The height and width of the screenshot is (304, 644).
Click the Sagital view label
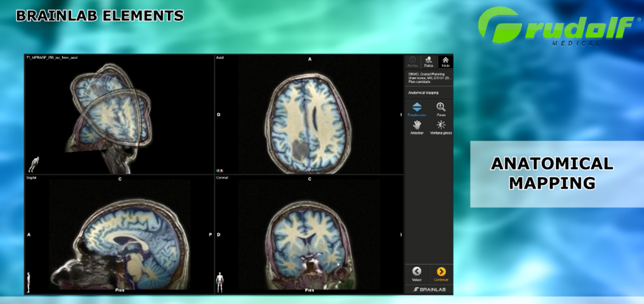coord(31,178)
